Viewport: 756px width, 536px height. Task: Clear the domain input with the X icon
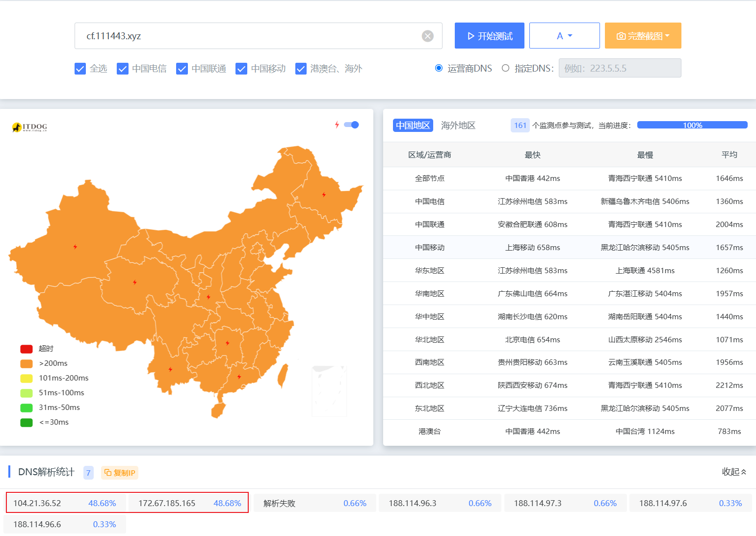(x=428, y=36)
